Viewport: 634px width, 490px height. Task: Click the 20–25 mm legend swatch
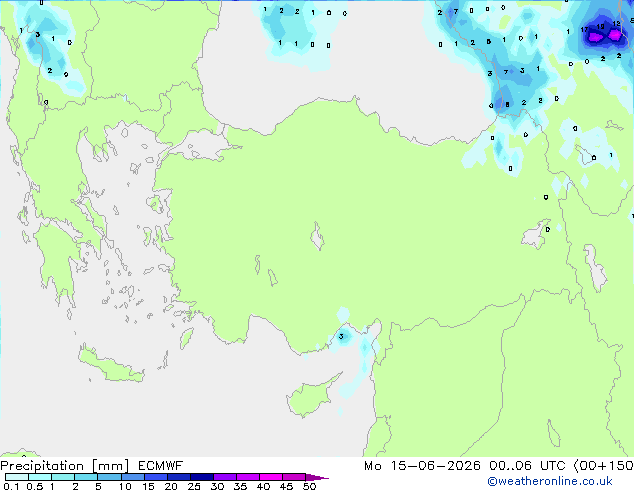(x=178, y=477)
